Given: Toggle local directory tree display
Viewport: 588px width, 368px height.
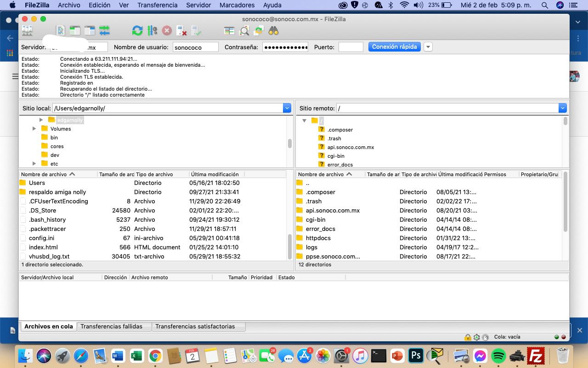Looking at the screenshot, I should coord(75,31).
